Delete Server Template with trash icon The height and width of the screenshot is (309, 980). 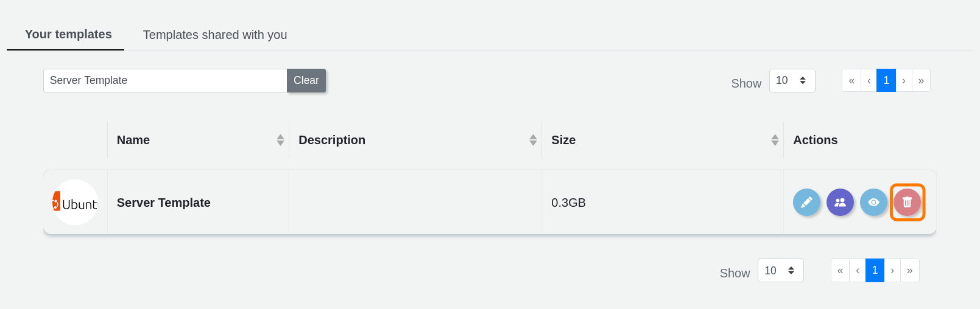(x=907, y=203)
